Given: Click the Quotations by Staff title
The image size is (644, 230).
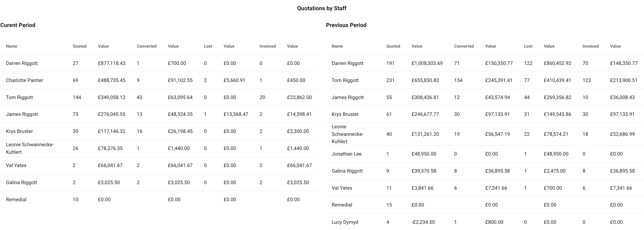Looking at the screenshot, I should coord(322,8).
